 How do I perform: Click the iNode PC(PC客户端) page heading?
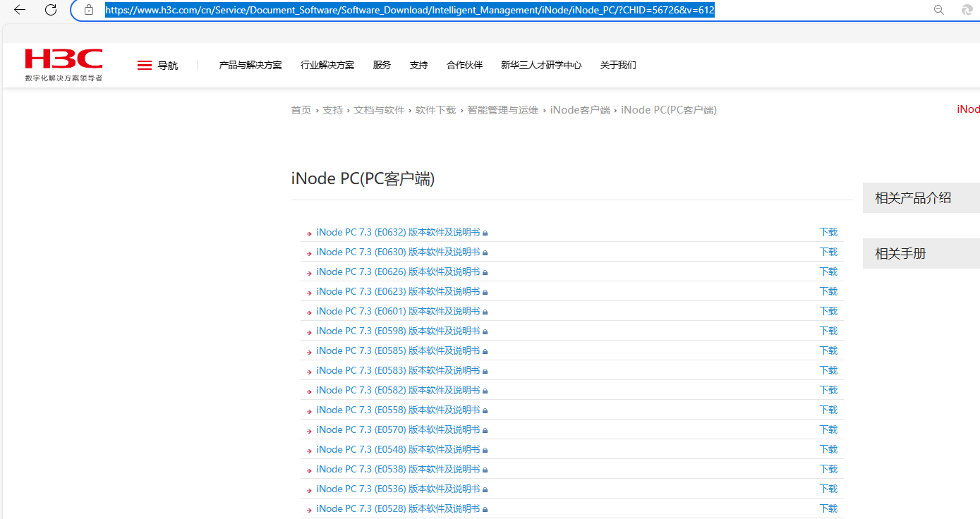[363, 179]
